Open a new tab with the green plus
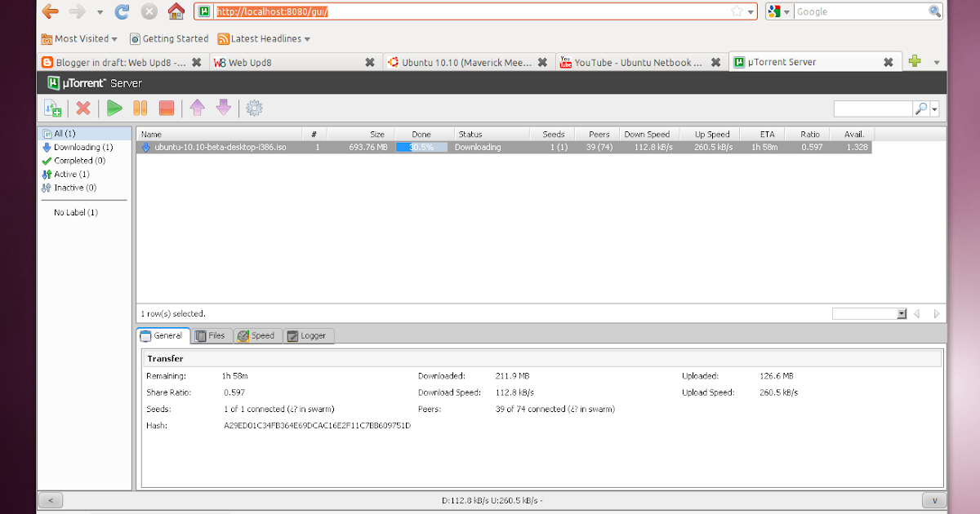This screenshot has height=514, width=980. click(915, 61)
